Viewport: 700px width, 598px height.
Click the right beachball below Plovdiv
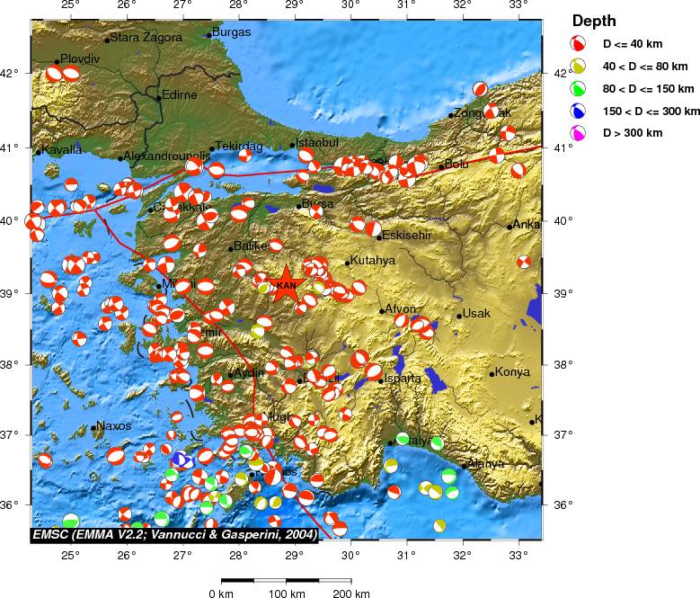(71, 73)
